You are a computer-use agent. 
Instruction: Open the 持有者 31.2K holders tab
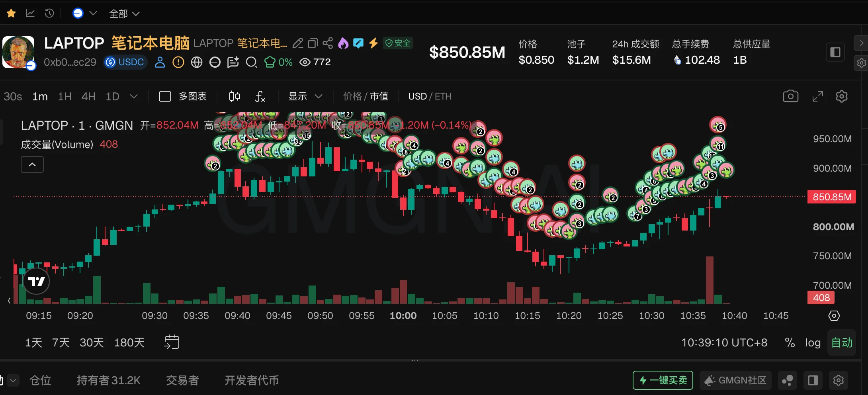109,380
